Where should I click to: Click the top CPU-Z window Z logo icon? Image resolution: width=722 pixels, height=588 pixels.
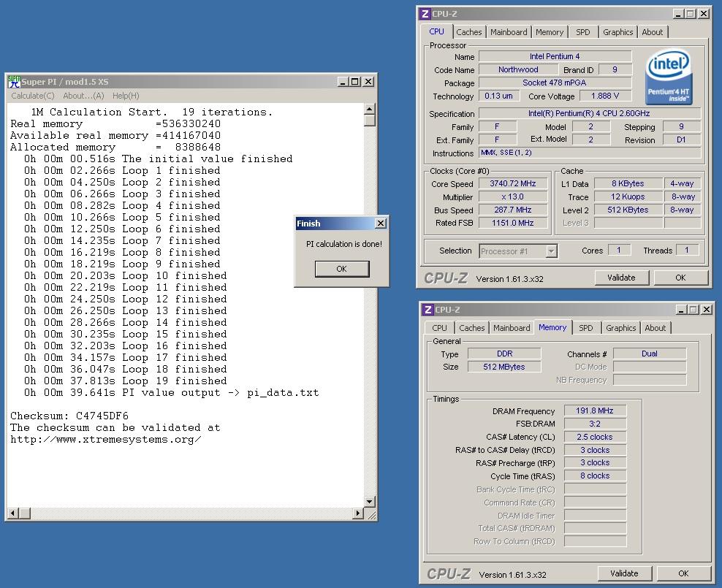[x=425, y=14]
